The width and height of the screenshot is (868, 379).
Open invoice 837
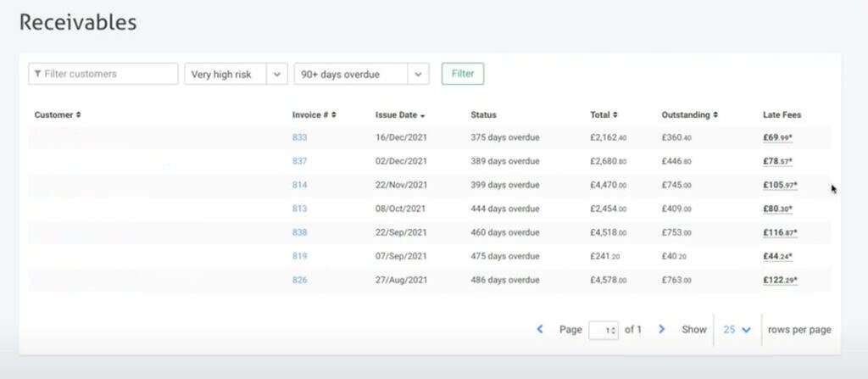tap(299, 161)
